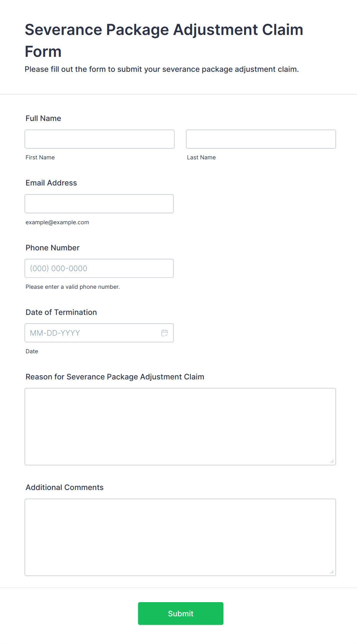The image size is (357, 644).
Task: Click the 'Please enter a valid phone number' hint
Action: [73, 287]
